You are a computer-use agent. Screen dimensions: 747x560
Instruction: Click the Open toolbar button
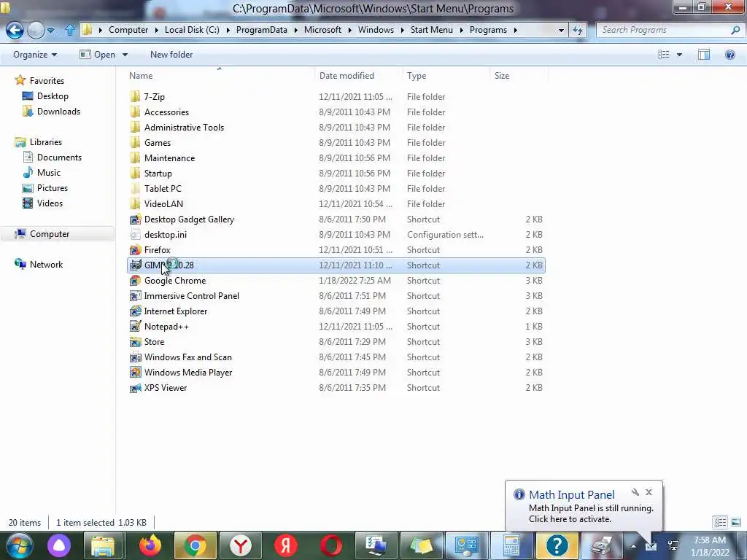[98, 55]
